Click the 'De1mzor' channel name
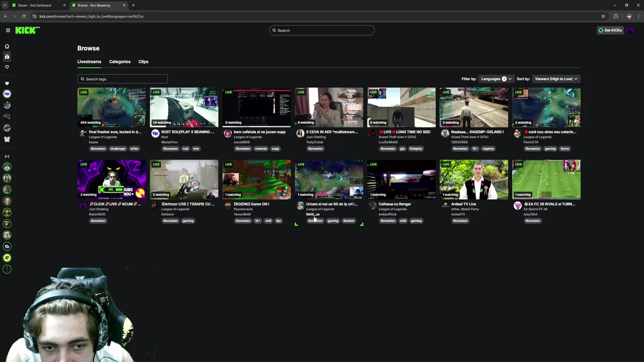 tap(168, 214)
